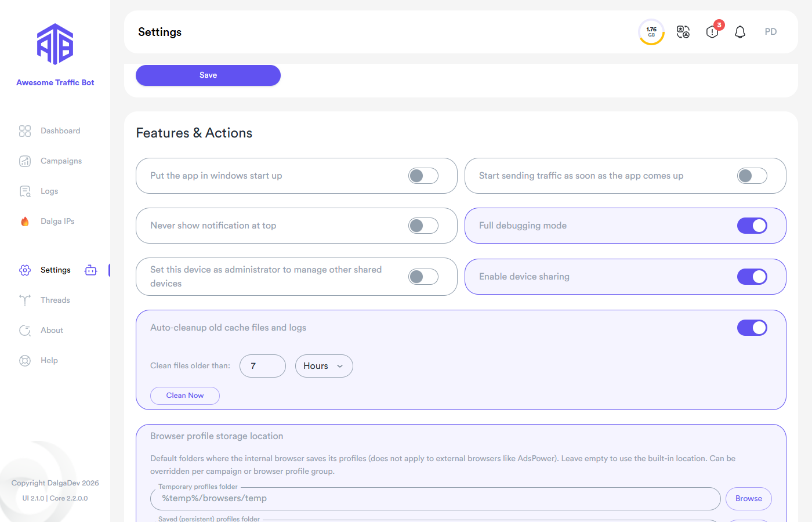Click the Logs search icon
This screenshot has height=522, width=812.
(25, 191)
